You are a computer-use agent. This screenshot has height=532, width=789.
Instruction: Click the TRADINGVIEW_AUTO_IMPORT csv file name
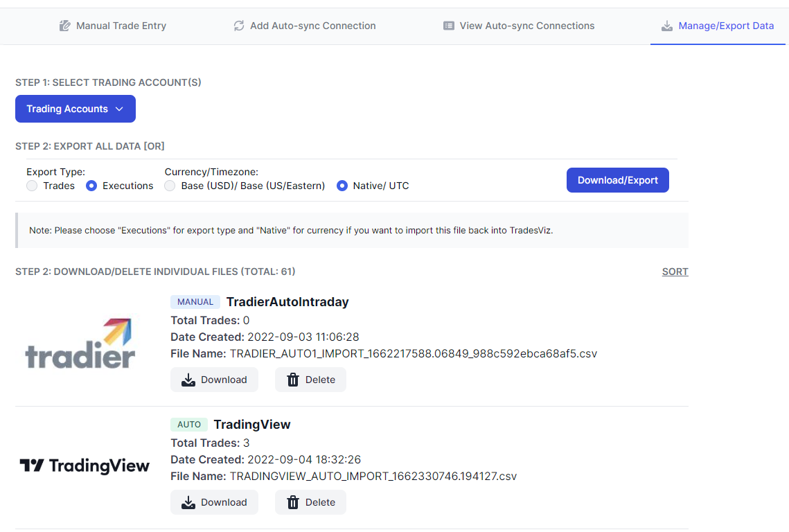pos(373,476)
